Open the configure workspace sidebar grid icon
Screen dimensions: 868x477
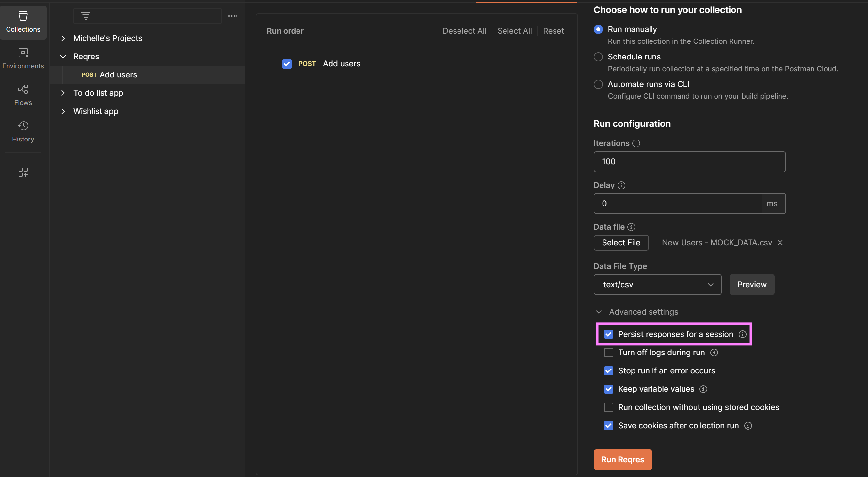[x=23, y=172]
